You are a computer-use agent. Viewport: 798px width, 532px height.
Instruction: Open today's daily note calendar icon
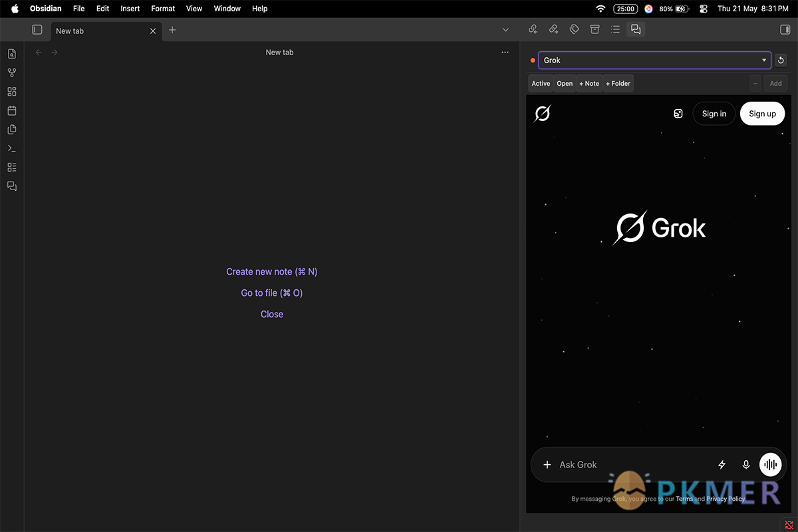(12, 110)
